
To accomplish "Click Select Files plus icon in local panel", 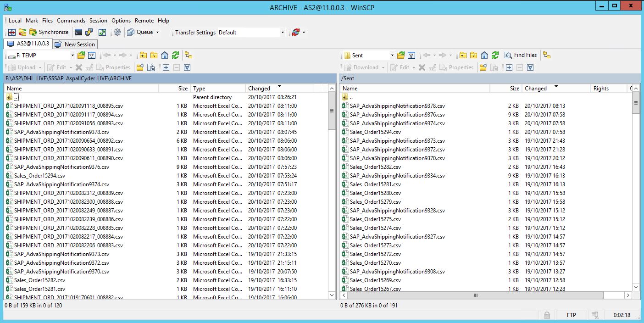I will coord(166,67).
